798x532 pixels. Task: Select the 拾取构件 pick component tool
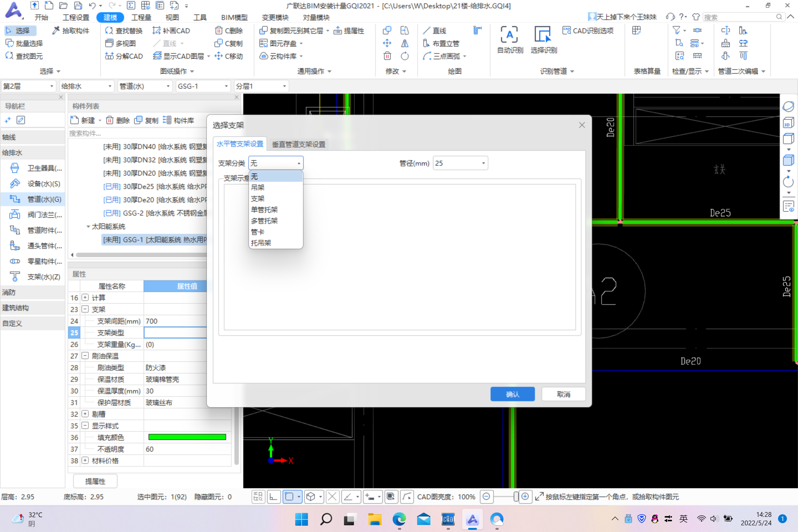(x=71, y=31)
